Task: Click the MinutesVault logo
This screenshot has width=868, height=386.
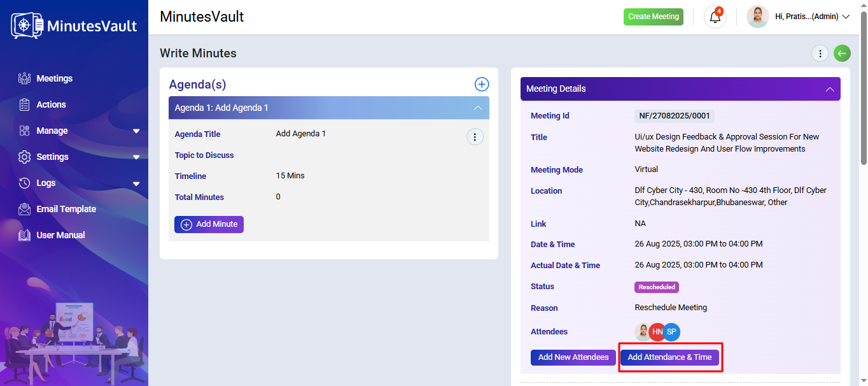Action: [x=74, y=25]
